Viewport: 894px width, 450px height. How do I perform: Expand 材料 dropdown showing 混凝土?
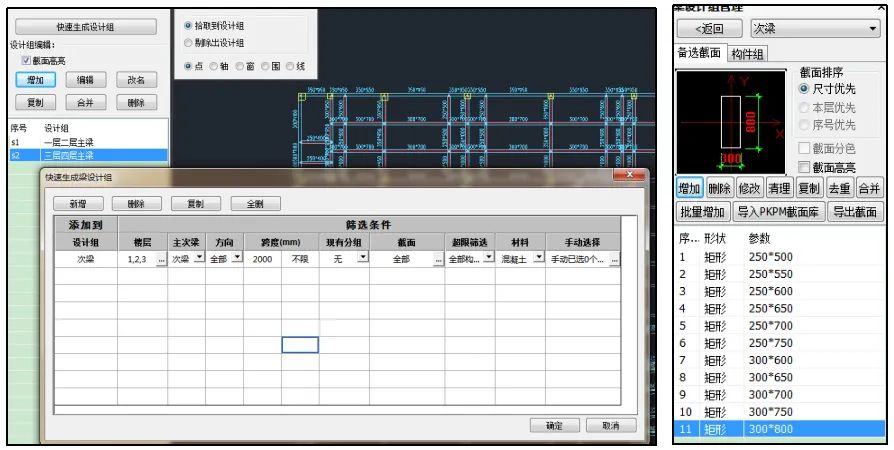click(x=539, y=258)
